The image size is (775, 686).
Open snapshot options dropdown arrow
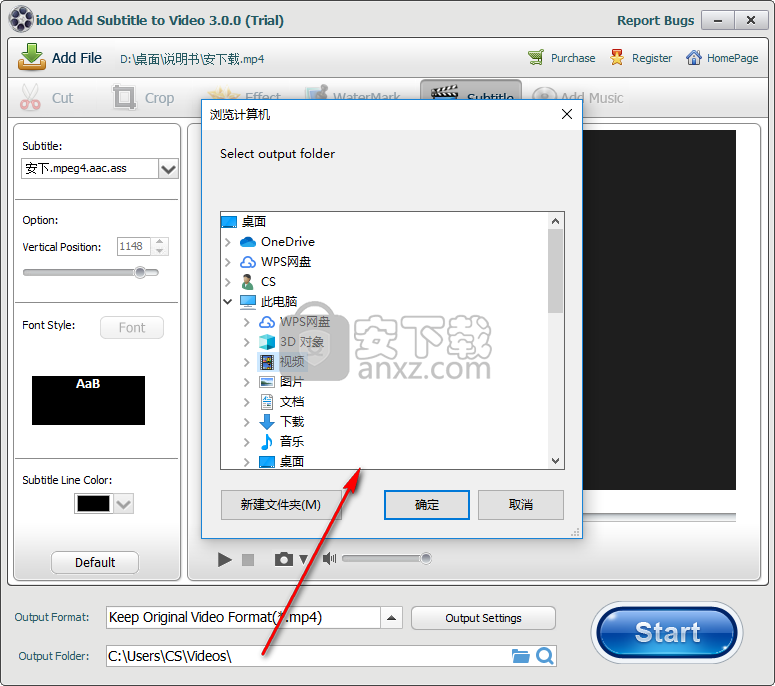click(303, 559)
